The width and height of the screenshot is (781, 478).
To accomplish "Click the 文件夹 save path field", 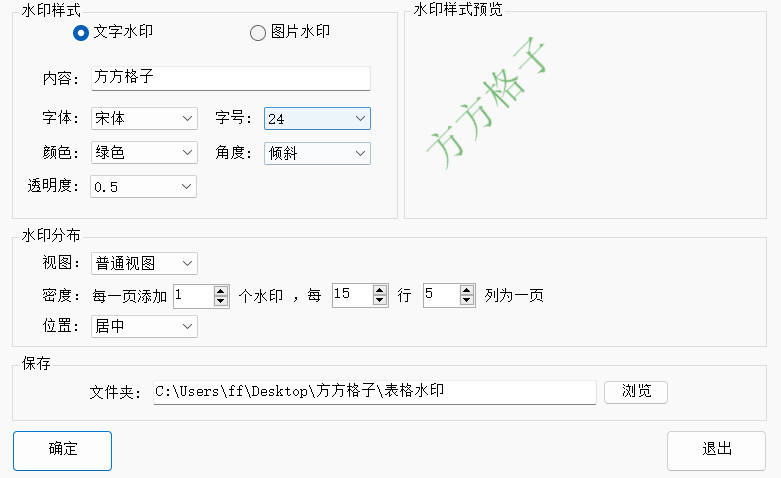I will tap(374, 391).
